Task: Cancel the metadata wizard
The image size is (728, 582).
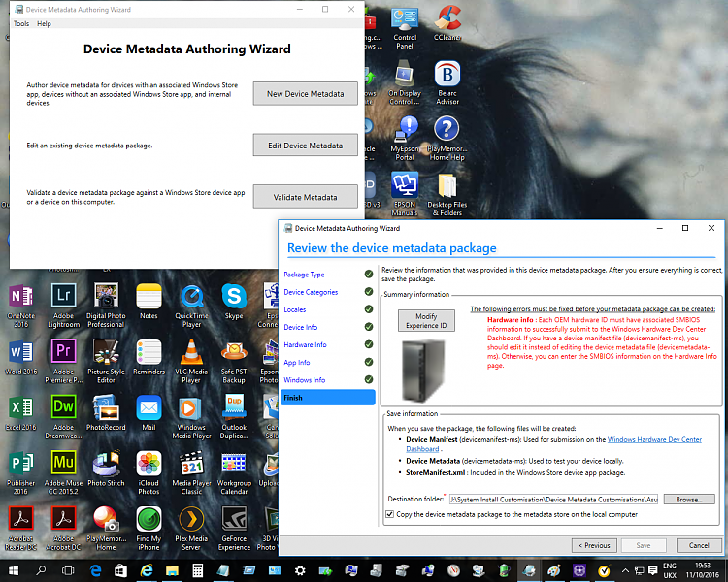Action: 699,545
